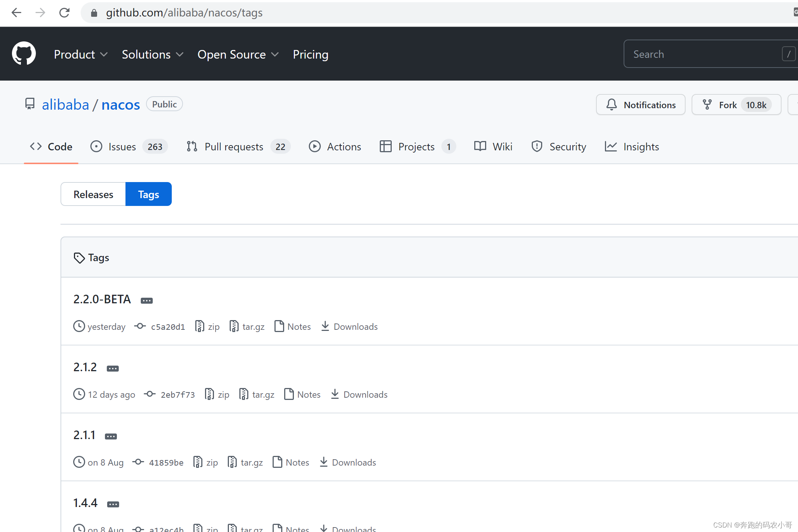
Task: Expand ellipsis next to tag 2.1.2
Action: (x=113, y=368)
